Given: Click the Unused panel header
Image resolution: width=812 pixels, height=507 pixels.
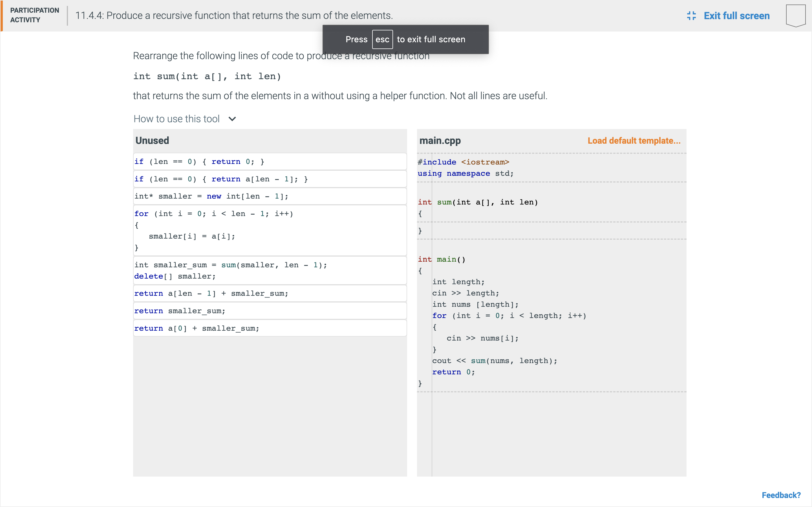Looking at the screenshot, I should (152, 140).
